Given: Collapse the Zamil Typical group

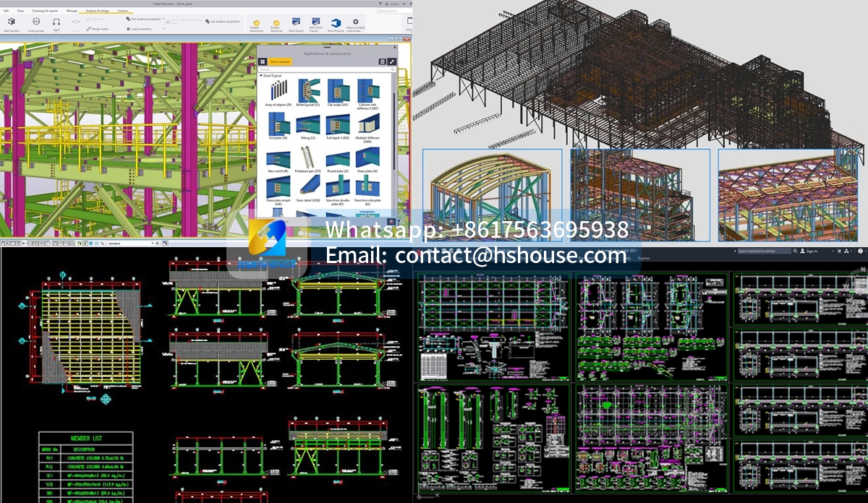Looking at the screenshot, I should 260,75.
